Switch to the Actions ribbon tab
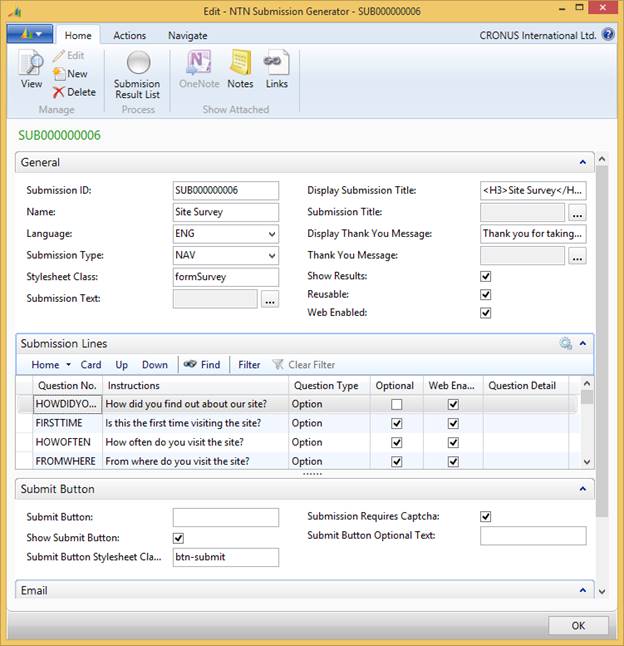Viewport: 624px width, 646px height. (x=129, y=35)
